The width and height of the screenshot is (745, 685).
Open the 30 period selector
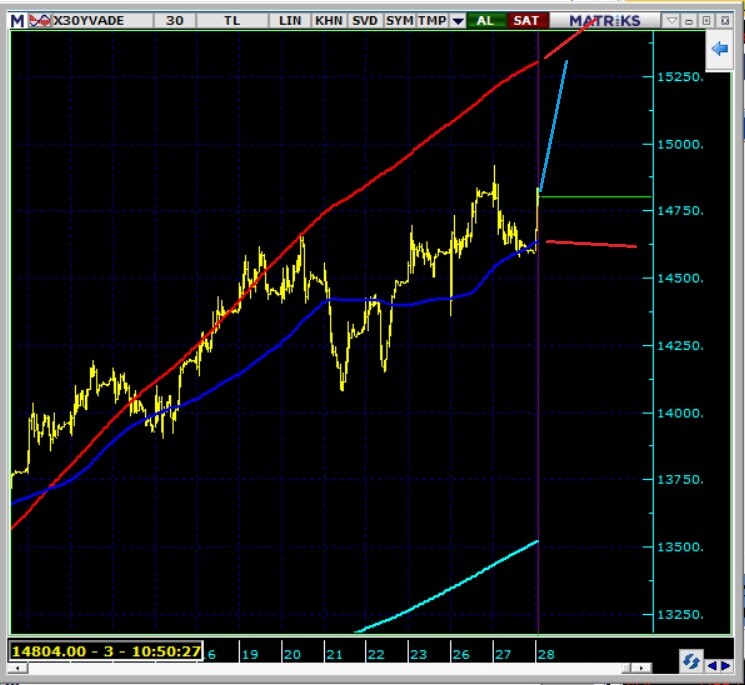click(x=174, y=20)
